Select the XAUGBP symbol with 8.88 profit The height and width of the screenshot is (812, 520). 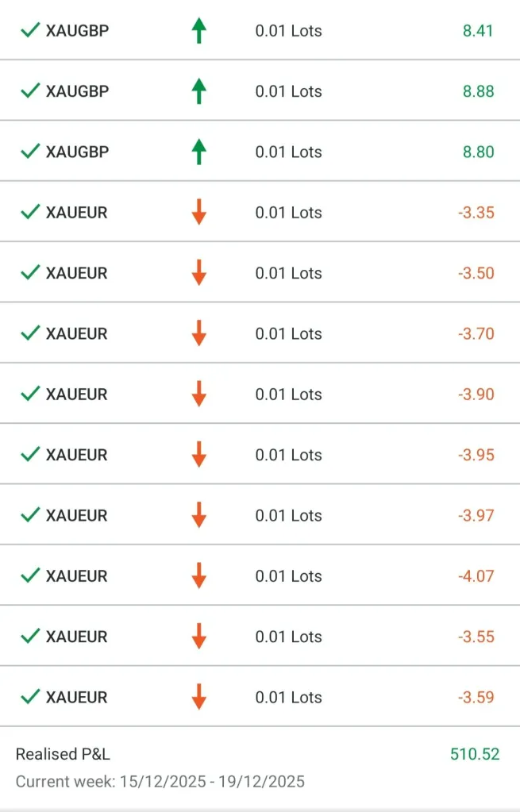pos(77,91)
